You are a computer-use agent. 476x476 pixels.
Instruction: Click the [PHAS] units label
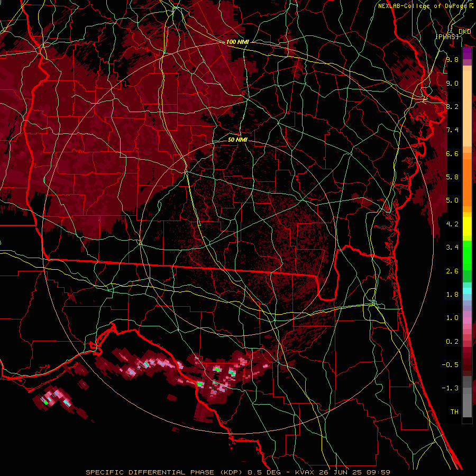[447, 36]
